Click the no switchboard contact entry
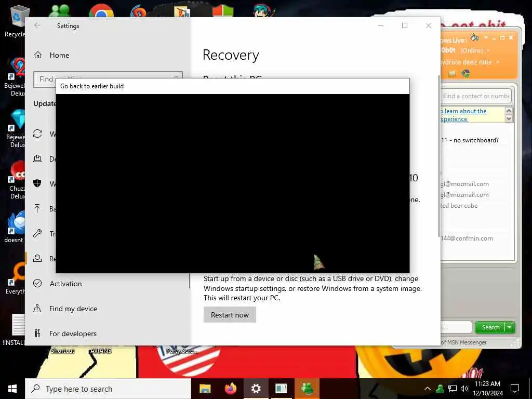532x399 pixels. click(470, 140)
